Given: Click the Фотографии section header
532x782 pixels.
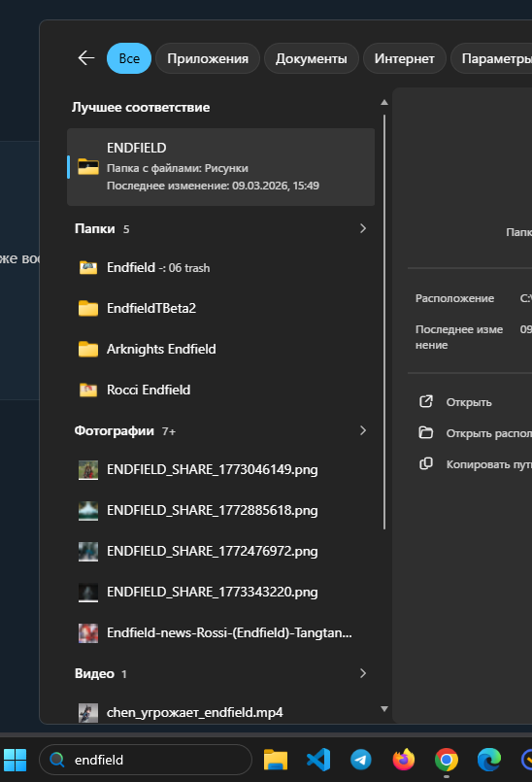Looking at the screenshot, I should (115, 430).
